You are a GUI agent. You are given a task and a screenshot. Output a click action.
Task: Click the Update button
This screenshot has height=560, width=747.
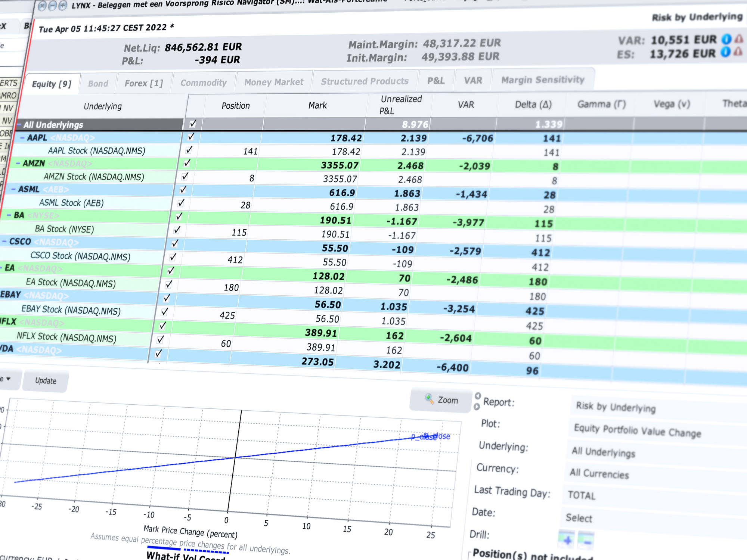[x=46, y=381]
